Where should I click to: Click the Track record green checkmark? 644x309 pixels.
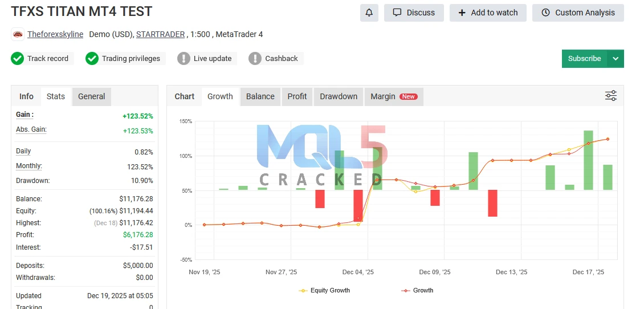click(x=17, y=58)
